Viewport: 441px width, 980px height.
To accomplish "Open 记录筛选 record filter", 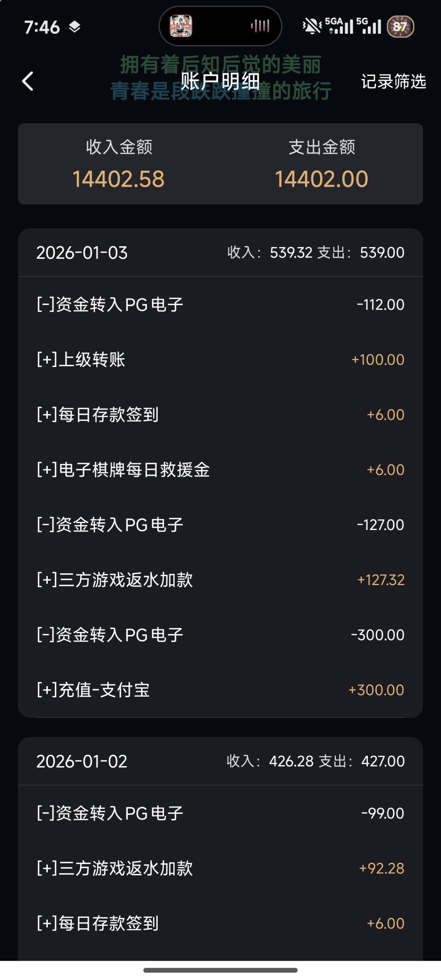I will click(393, 82).
